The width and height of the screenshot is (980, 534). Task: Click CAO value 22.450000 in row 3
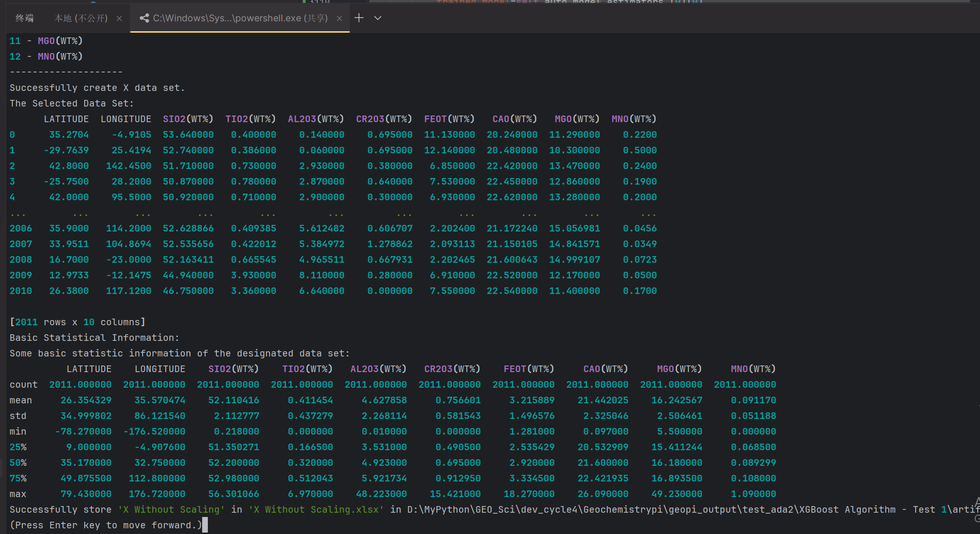tap(512, 181)
